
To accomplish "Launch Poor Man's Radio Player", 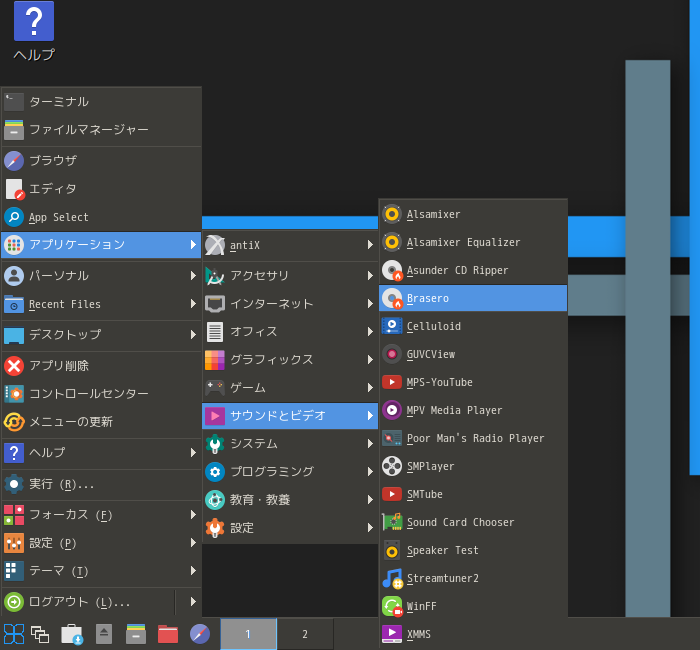I will point(473,438).
